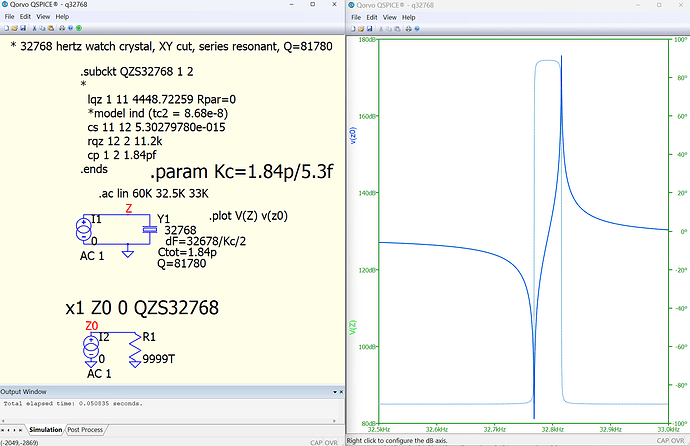690x446 pixels.
Task: Open Edit menu in waveform window
Action: tap(372, 18)
